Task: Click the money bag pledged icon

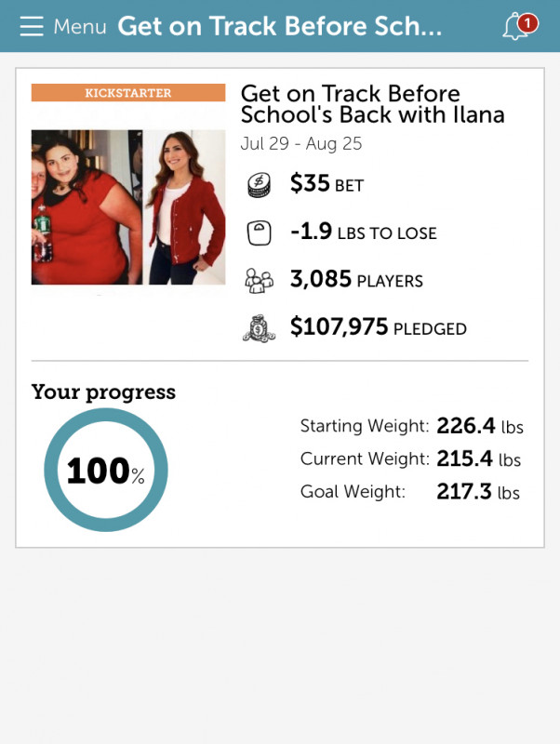Action: point(260,328)
